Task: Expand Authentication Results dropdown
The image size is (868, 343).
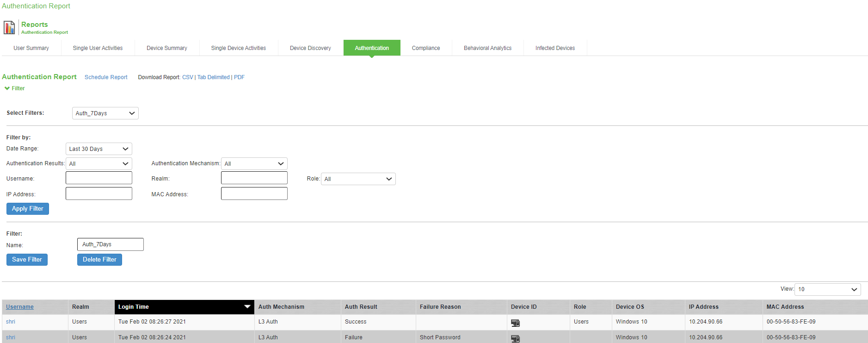Action: coord(98,164)
